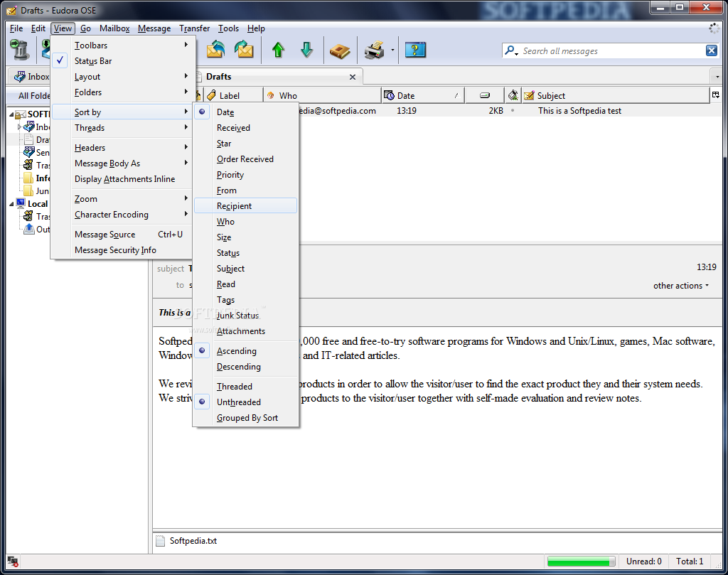Open the other actions dropdown
The width and height of the screenshot is (728, 575).
pyautogui.click(x=681, y=286)
